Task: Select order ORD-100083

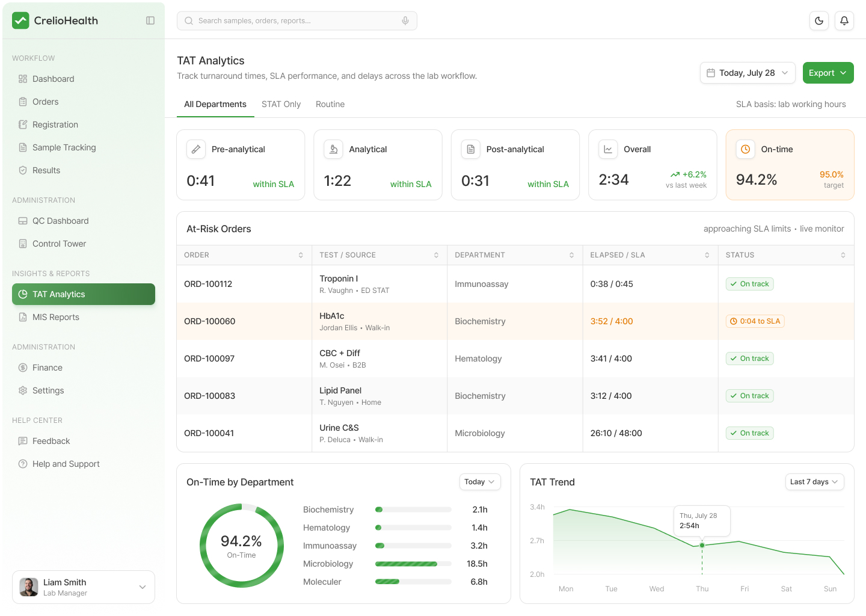Action: click(x=210, y=396)
